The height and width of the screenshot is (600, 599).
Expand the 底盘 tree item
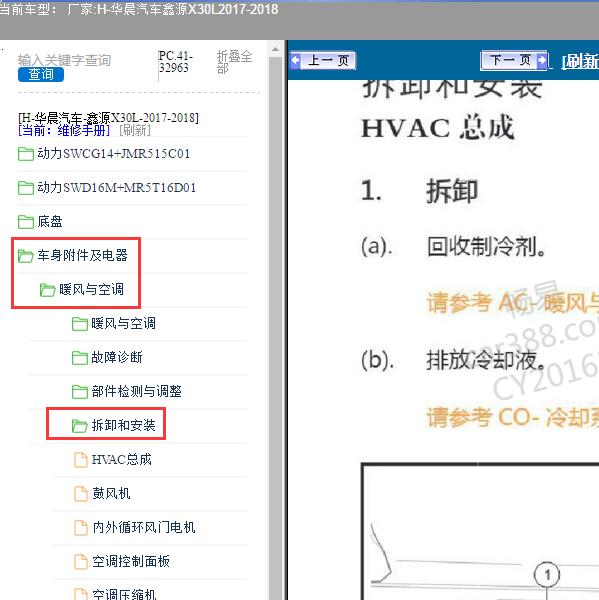pyautogui.click(x=50, y=222)
